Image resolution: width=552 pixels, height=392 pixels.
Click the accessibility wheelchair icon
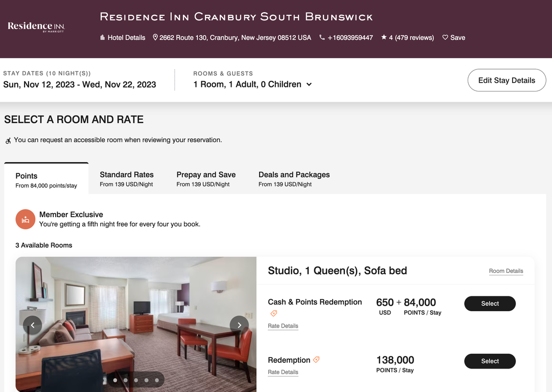[x=7, y=140]
